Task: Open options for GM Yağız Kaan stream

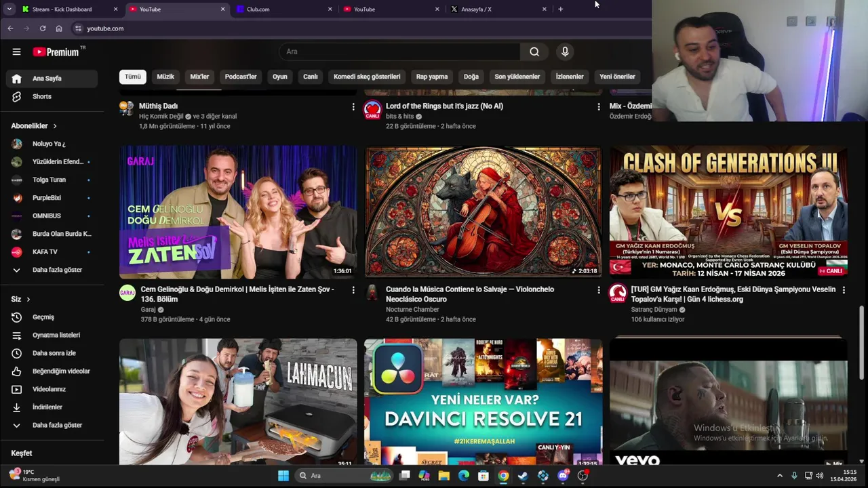Action: click(844, 290)
